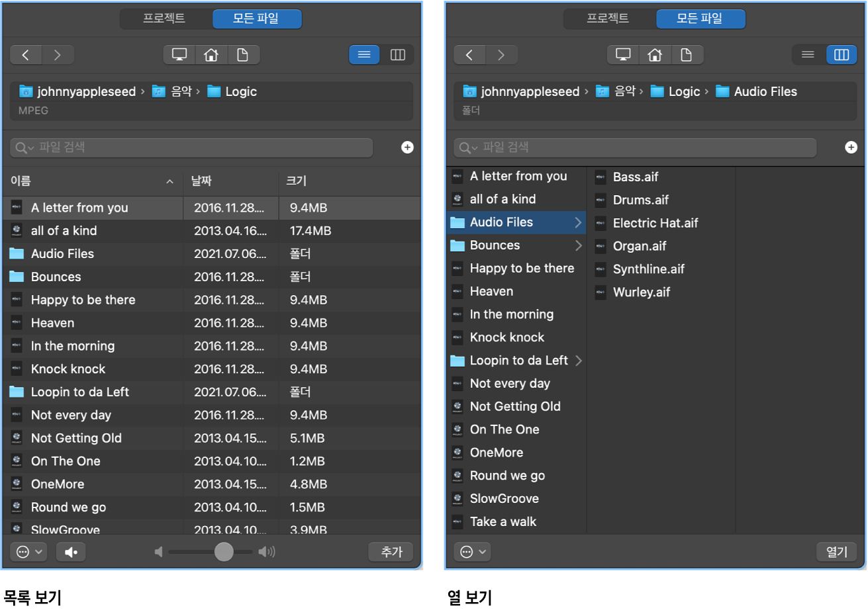Image resolution: width=868 pixels, height=616 pixels.
Task: Open the action menu in column view panel
Action: [473, 552]
